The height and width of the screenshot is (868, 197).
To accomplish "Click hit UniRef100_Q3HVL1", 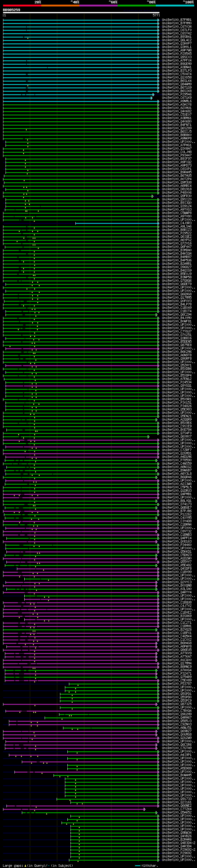I will click(x=176, y=47).
